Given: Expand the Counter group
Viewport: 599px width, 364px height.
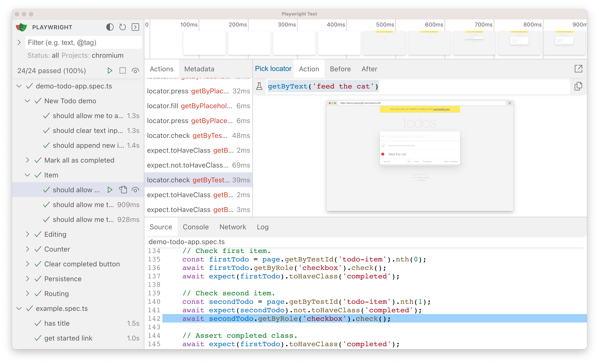Looking at the screenshot, I should [28, 249].
